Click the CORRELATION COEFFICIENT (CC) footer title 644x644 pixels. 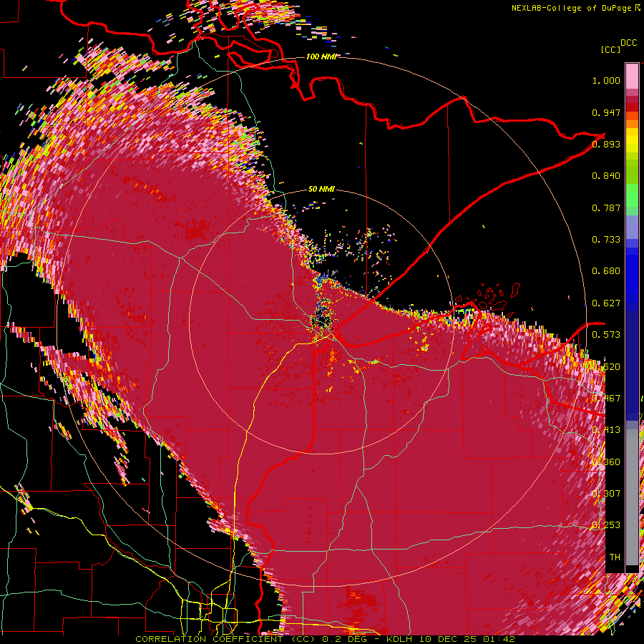(x=225, y=639)
